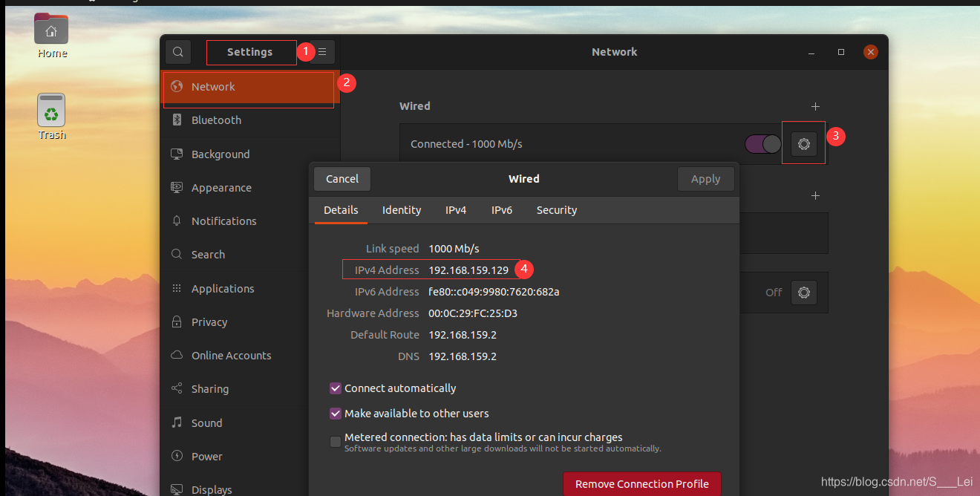
Task: Click the Apply button in Wired dialog
Action: [705, 179]
